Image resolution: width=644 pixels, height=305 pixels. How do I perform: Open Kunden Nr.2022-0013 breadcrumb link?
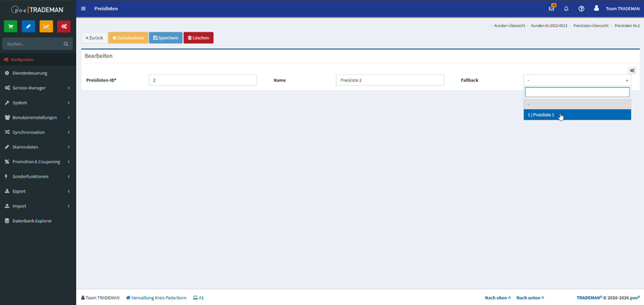tap(549, 25)
